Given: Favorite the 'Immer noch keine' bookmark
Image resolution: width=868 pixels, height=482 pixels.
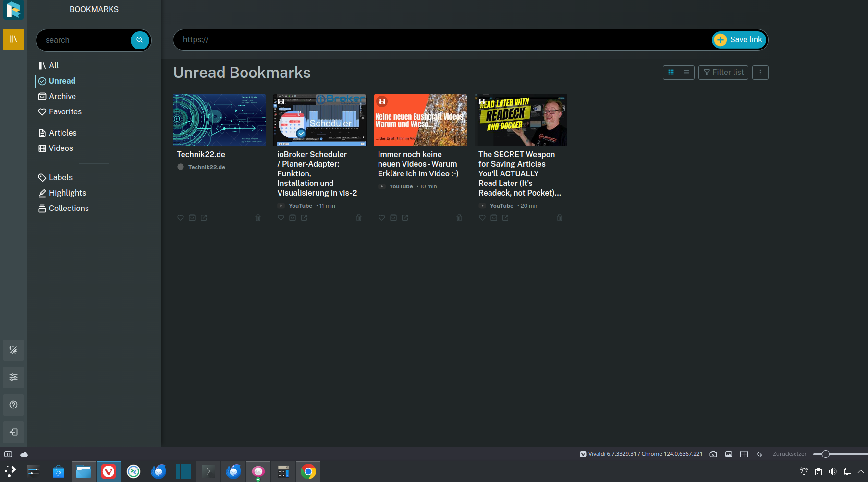Looking at the screenshot, I should coord(382,218).
